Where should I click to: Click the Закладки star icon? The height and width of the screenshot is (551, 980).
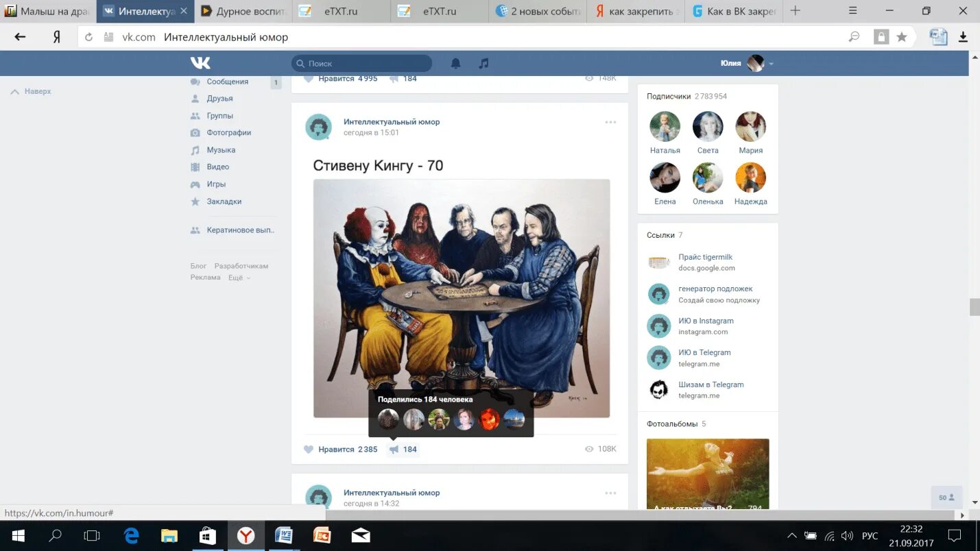click(x=195, y=201)
